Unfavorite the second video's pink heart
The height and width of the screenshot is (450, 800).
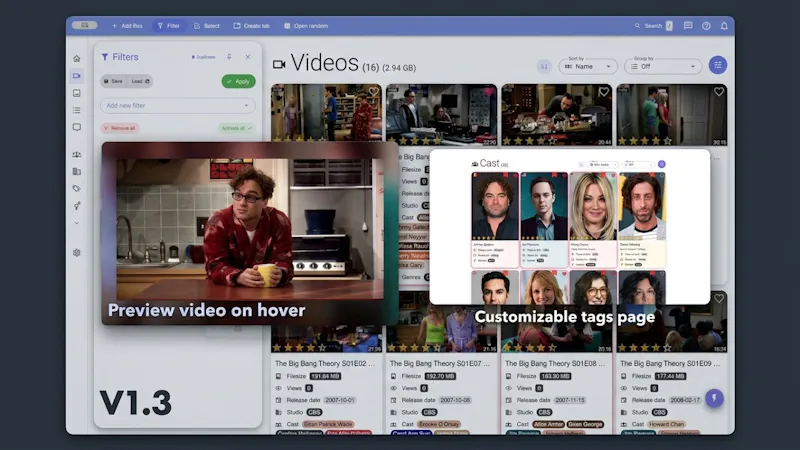(489, 92)
